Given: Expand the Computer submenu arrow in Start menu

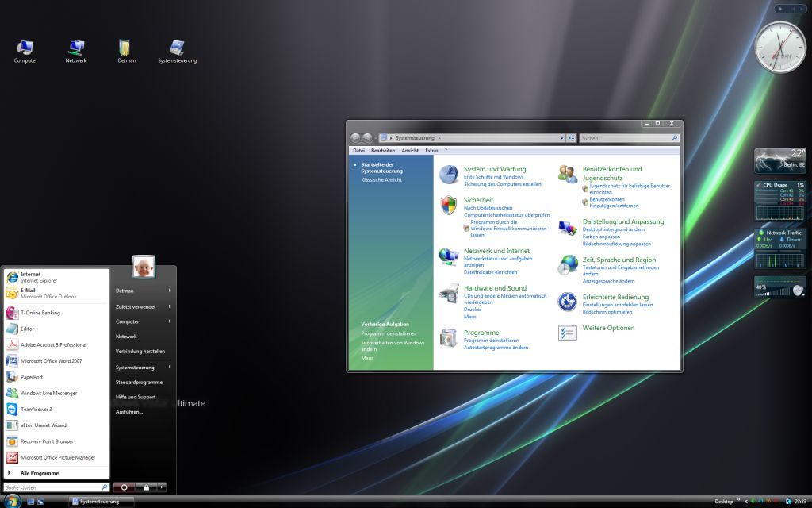Looking at the screenshot, I should point(170,321).
